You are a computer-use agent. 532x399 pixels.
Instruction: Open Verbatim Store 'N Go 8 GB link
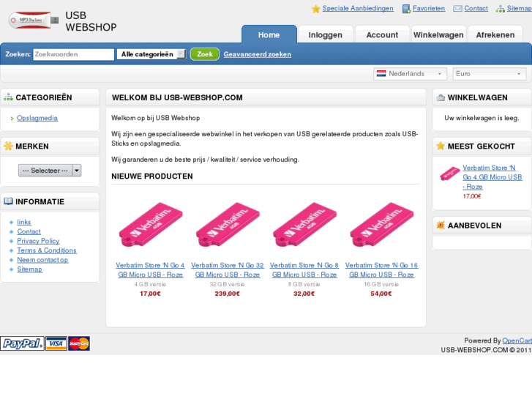click(304, 270)
